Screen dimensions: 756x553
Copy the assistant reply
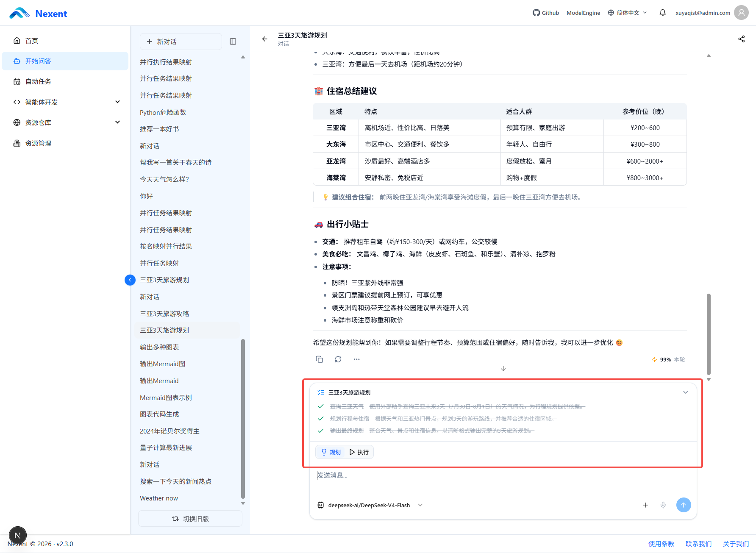click(x=320, y=359)
